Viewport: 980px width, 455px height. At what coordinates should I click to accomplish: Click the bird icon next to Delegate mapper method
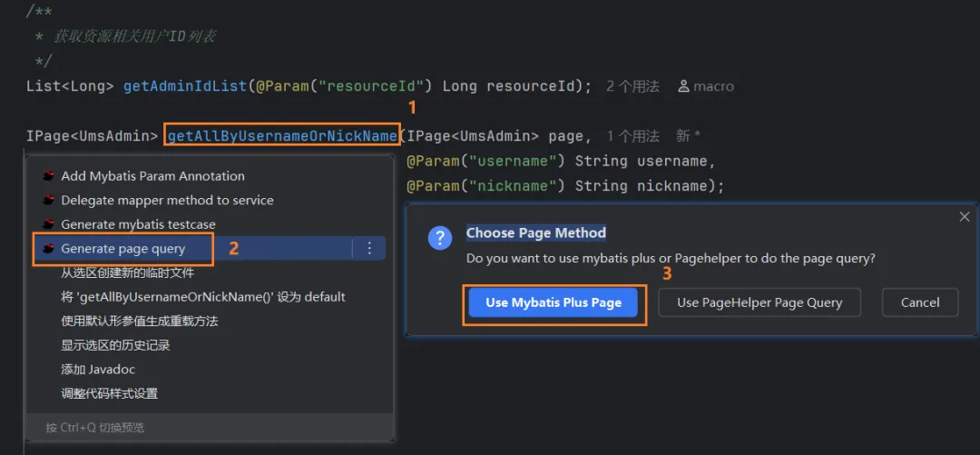point(49,200)
